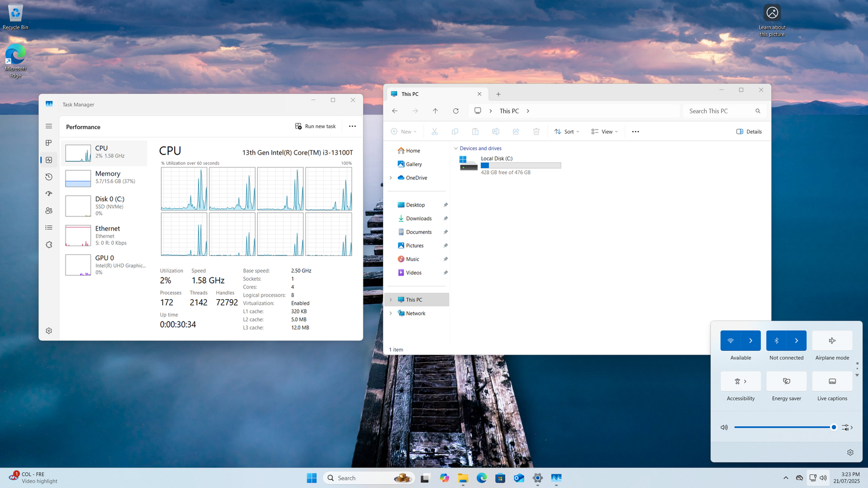Viewport: 868px width, 488px height.
Task: Click Run new task button
Action: click(x=315, y=126)
